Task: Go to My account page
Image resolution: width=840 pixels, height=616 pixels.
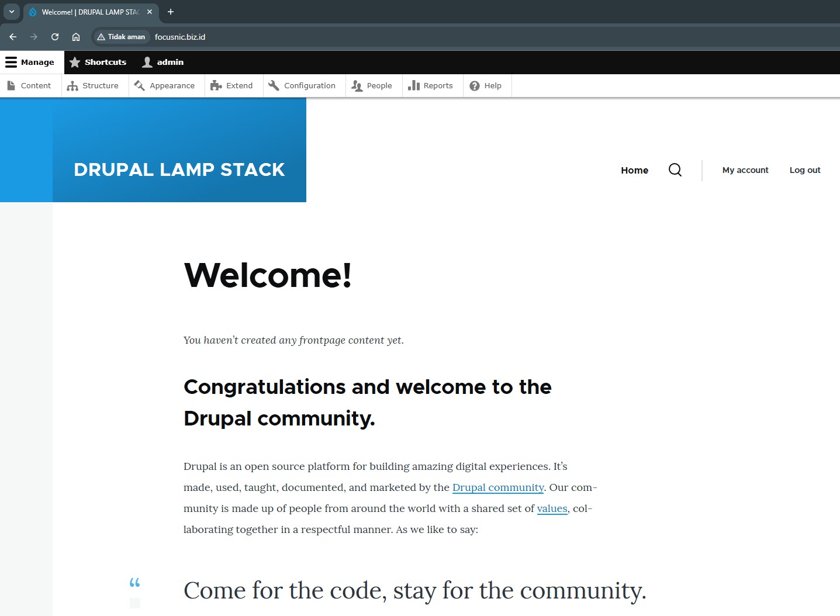Action: pyautogui.click(x=745, y=170)
